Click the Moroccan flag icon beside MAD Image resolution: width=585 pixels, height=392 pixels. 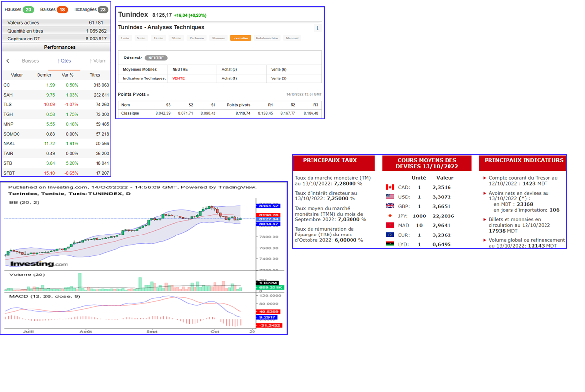click(390, 225)
